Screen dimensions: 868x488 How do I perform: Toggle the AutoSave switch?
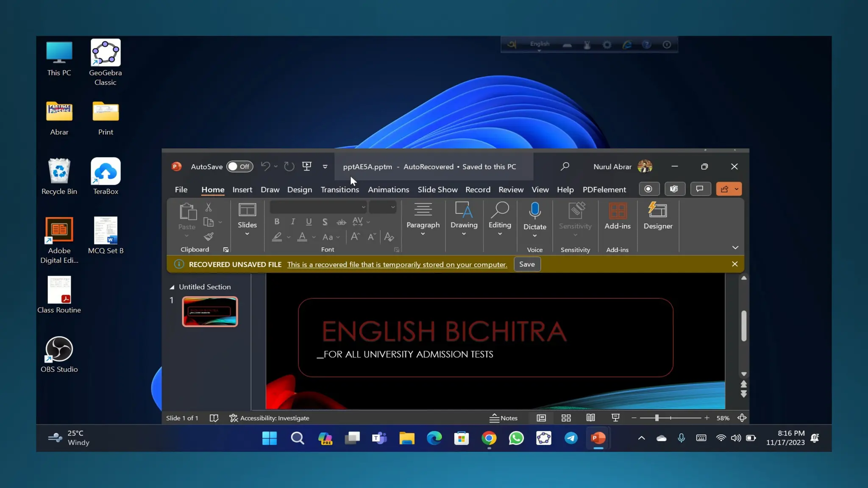pos(239,166)
